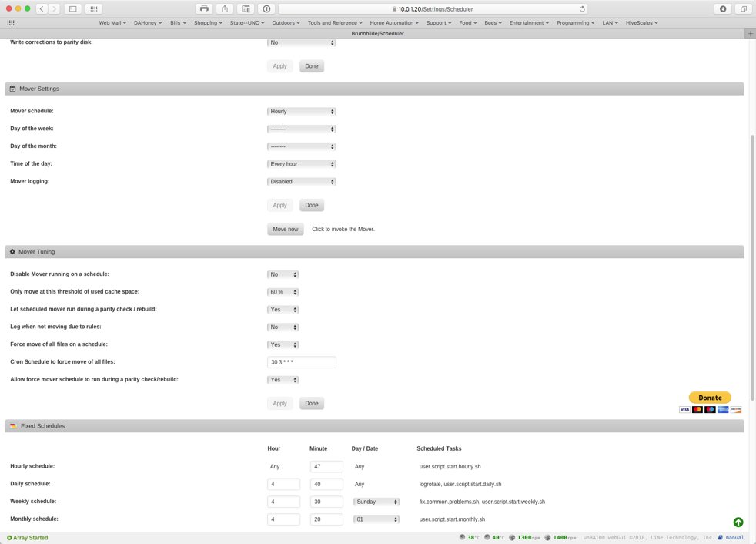Open the Mover schedule Hourly dropdown
This screenshot has width=756, height=544.
point(302,111)
